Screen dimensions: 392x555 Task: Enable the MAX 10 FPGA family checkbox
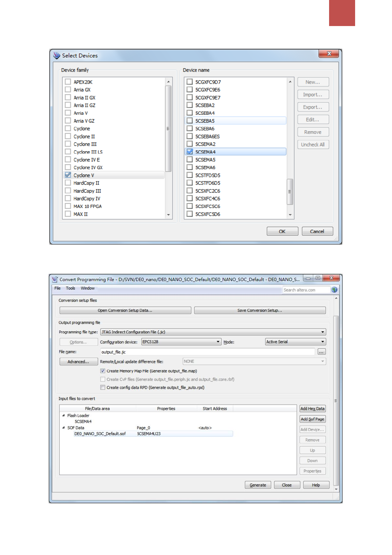point(68,206)
